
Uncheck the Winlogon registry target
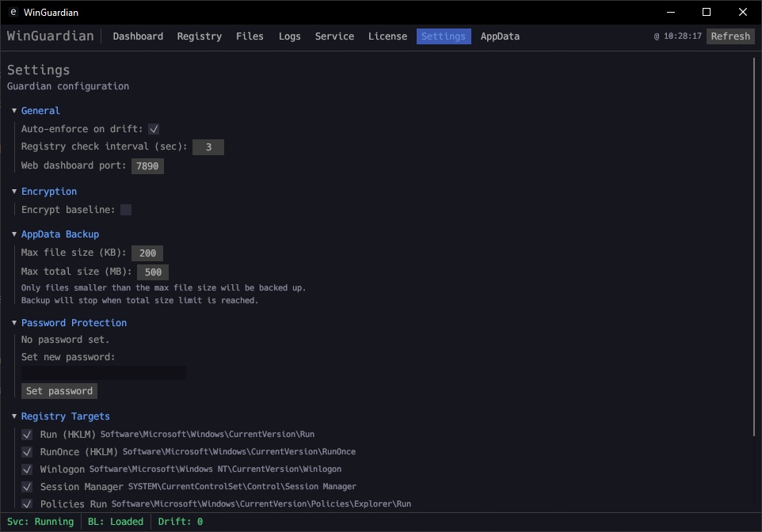(27, 469)
